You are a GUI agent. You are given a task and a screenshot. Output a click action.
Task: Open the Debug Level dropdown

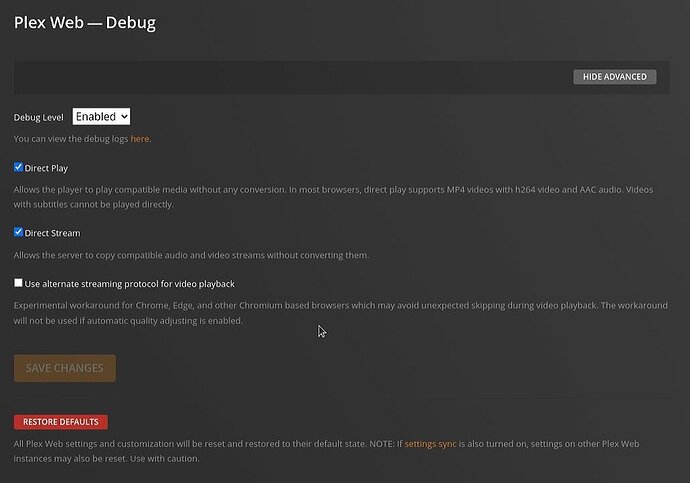(101, 117)
